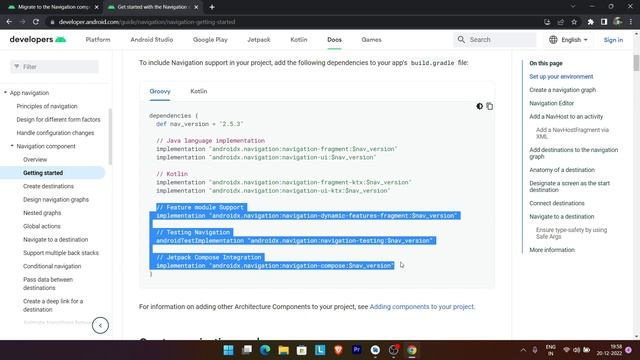Image resolution: width=640 pixels, height=360 pixels.
Task: Open the Extensions puzzle icon
Action: click(591, 22)
